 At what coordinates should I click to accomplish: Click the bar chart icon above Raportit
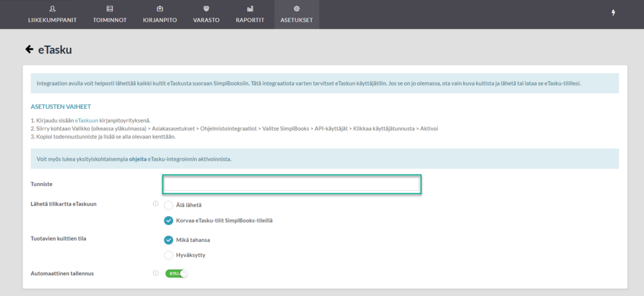pyautogui.click(x=250, y=9)
